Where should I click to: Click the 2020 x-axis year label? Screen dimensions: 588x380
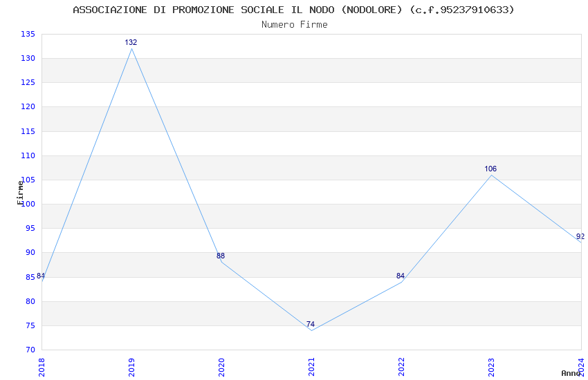(x=221, y=367)
